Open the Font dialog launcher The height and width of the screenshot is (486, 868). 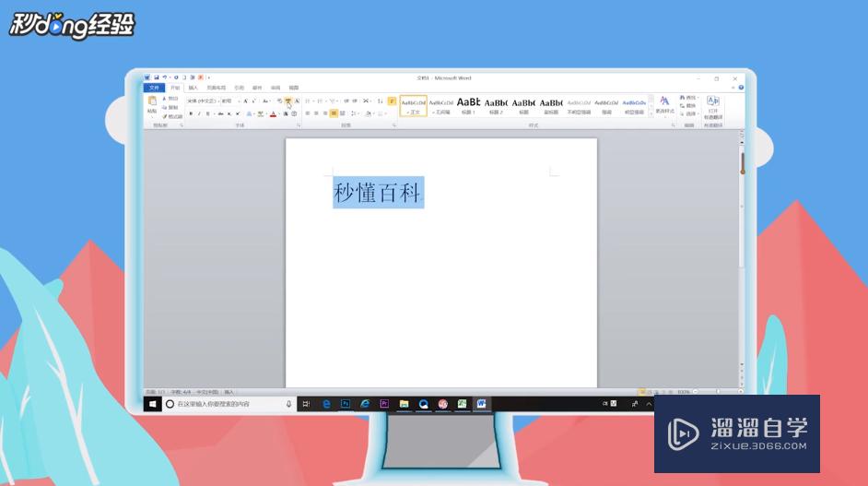pos(299,125)
